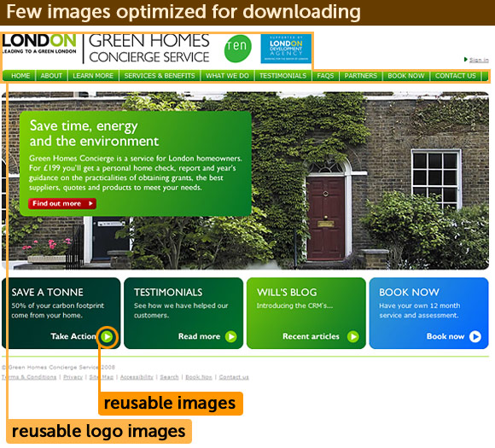Open the Site Map footer link

(x=102, y=377)
